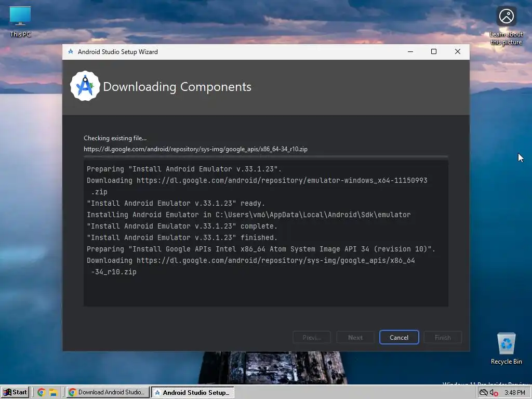Viewport: 532px width, 399px height.
Task: Click the Downloading Components heading
Action: click(x=177, y=87)
